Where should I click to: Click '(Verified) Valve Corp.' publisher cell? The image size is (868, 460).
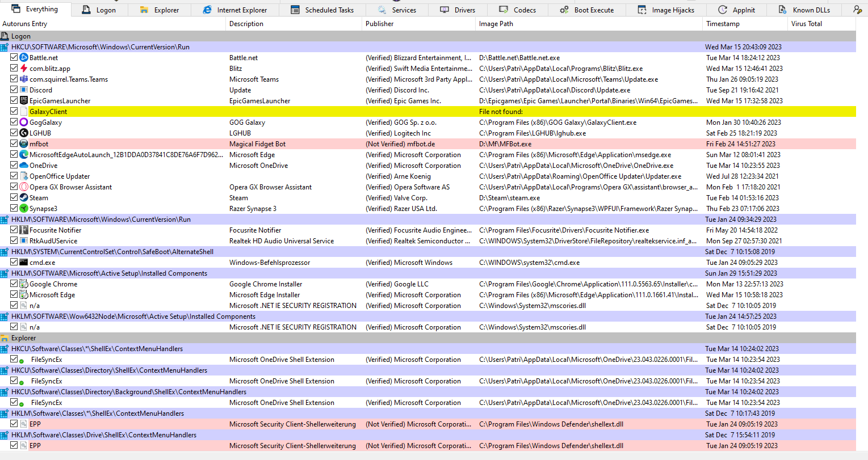pyautogui.click(x=396, y=198)
